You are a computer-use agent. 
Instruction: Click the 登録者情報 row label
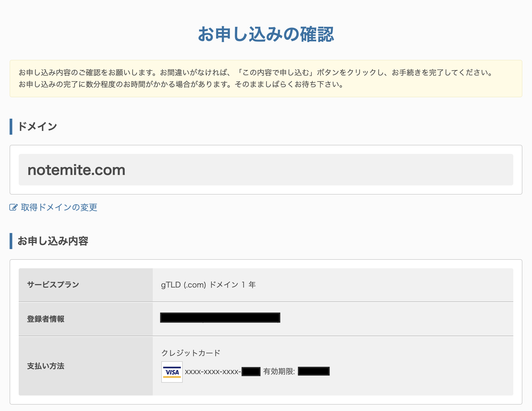tap(46, 319)
